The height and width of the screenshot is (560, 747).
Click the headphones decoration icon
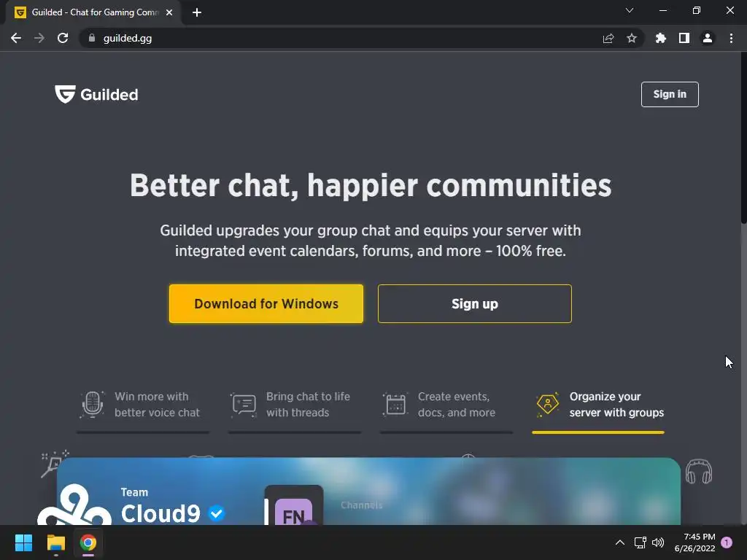coord(698,472)
